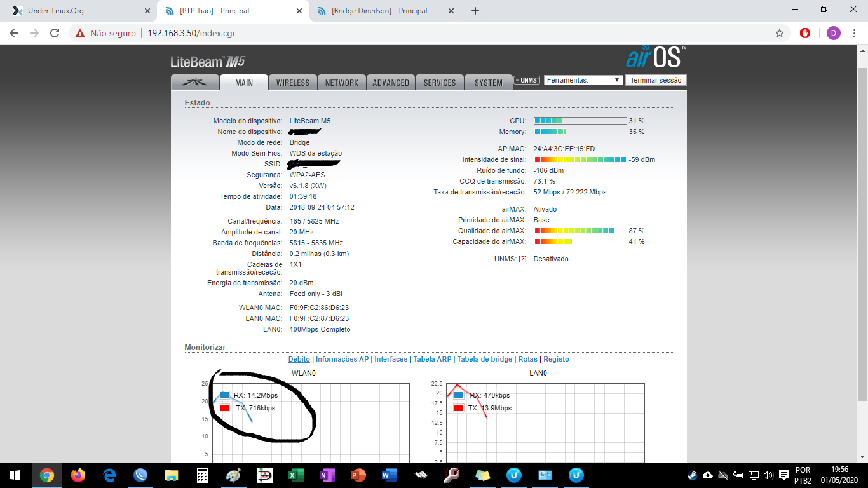Open Word from the taskbar
868x488 pixels.
point(390,475)
